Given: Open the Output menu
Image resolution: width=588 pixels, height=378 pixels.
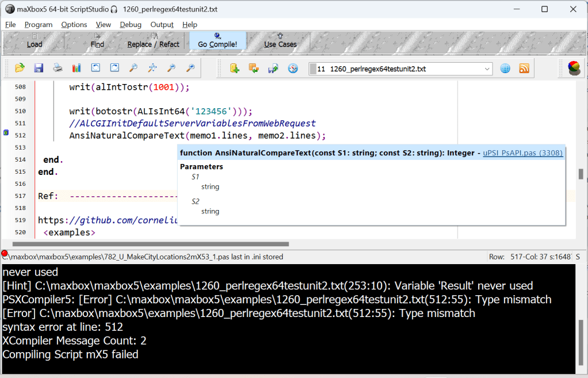Looking at the screenshot, I should (x=162, y=25).
